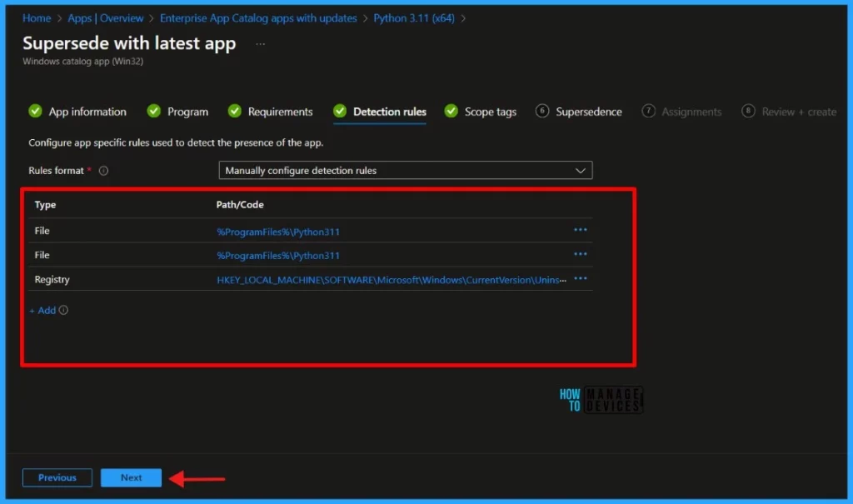Click the green check icon on App information
Viewport: 853px width, 504px height.
click(x=35, y=111)
